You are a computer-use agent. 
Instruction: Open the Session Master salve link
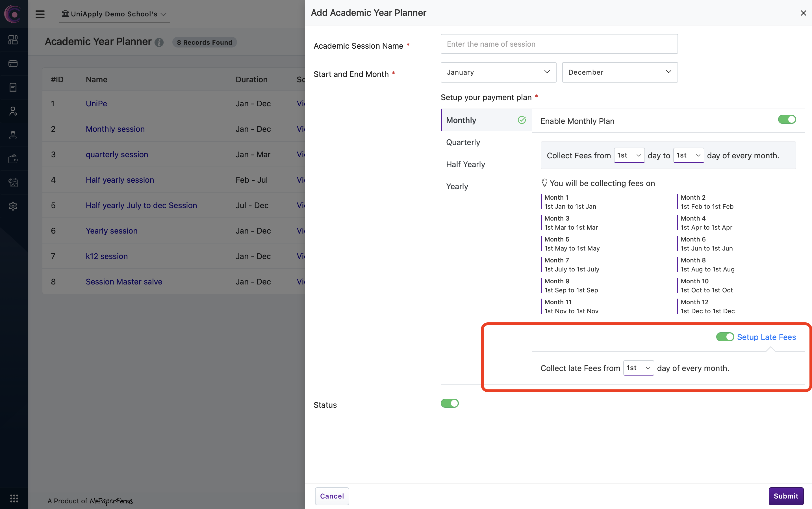tap(124, 281)
